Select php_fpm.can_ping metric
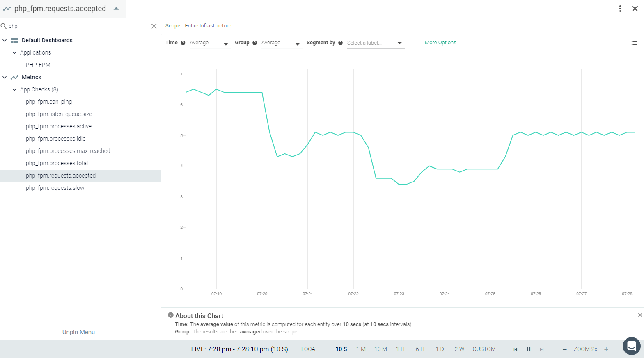Screen dimensions: 644x358 [49, 102]
